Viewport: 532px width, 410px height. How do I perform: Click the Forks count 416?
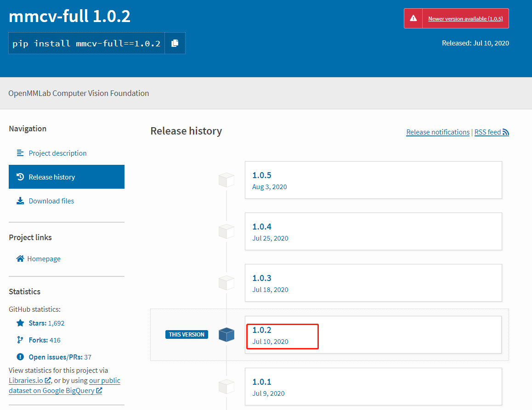[x=55, y=340]
